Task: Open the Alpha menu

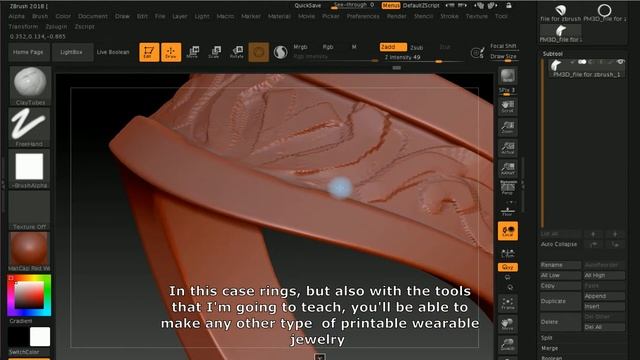Action: tap(17, 16)
